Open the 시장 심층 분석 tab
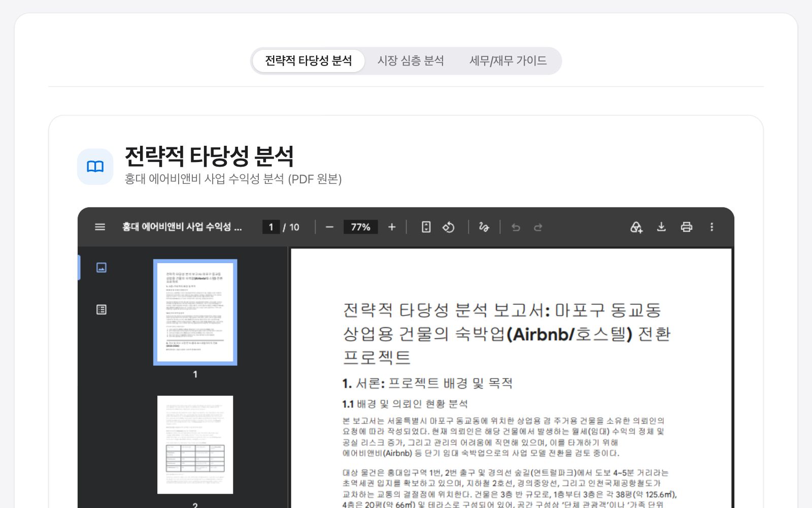This screenshot has width=812, height=508. [411, 61]
